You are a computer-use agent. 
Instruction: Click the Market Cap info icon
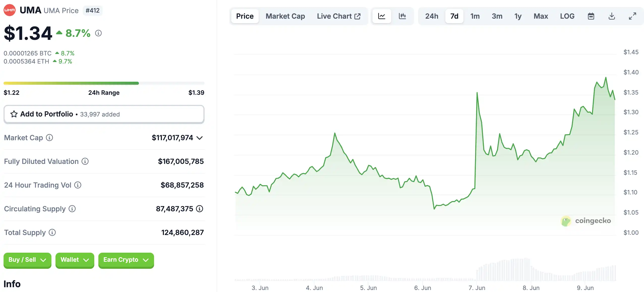(49, 138)
